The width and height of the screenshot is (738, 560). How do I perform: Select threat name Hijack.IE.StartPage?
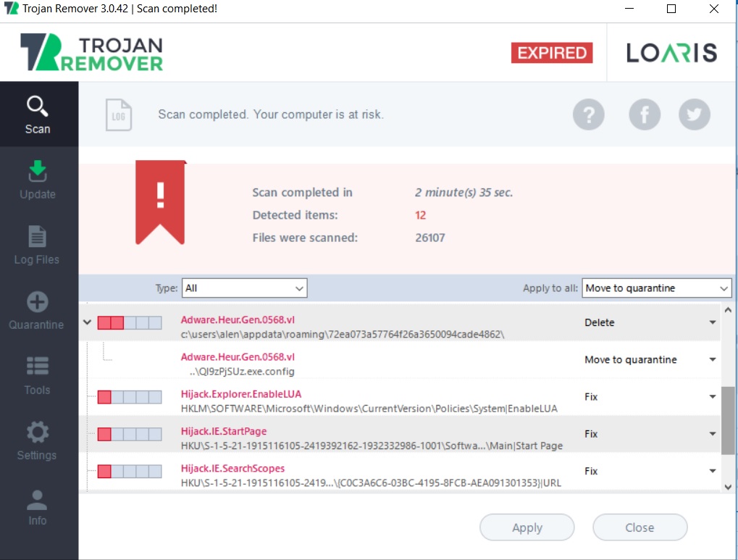[224, 432]
